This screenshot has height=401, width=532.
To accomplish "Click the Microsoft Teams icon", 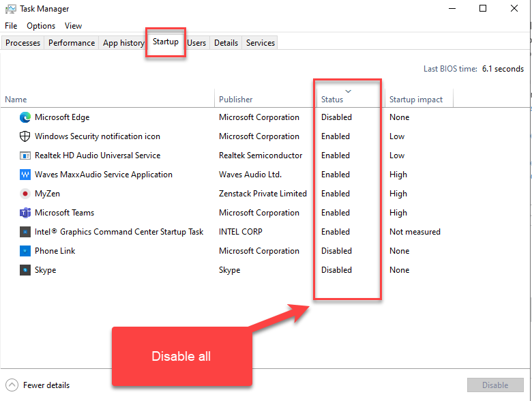I will click(25, 213).
